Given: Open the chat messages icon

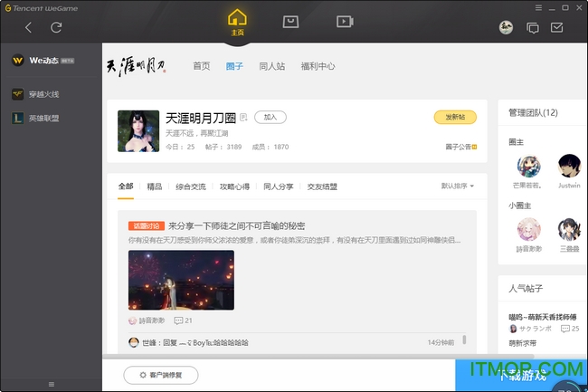Looking at the screenshot, I should 533,28.
